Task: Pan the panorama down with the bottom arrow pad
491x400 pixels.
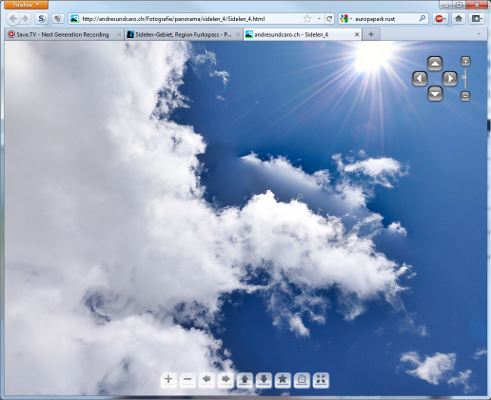Action: 435,93
